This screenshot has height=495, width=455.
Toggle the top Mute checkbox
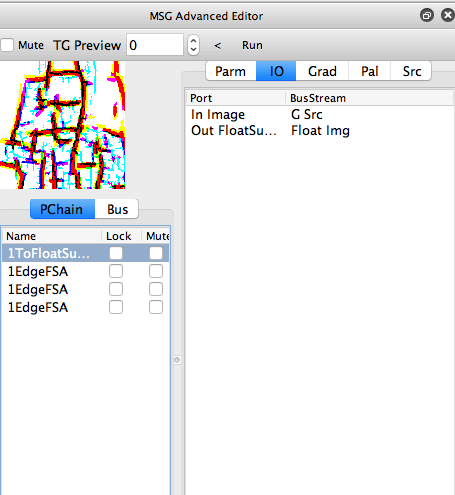point(7,45)
